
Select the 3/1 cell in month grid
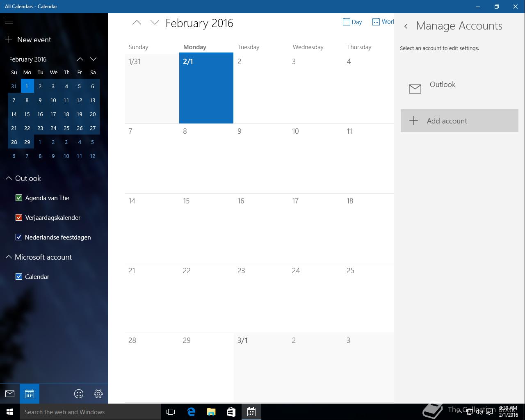tap(261, 367)
